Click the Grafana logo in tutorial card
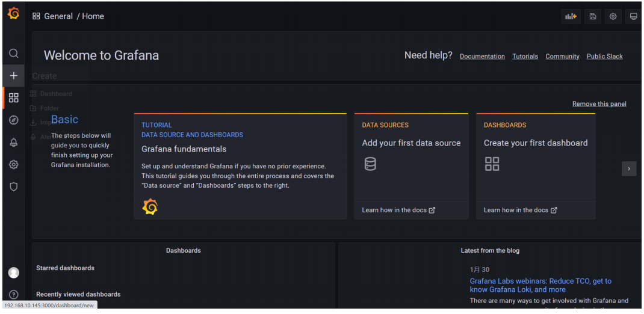This screenshot has width=644, height=314. pyautogui.click(x=150, y=207)
